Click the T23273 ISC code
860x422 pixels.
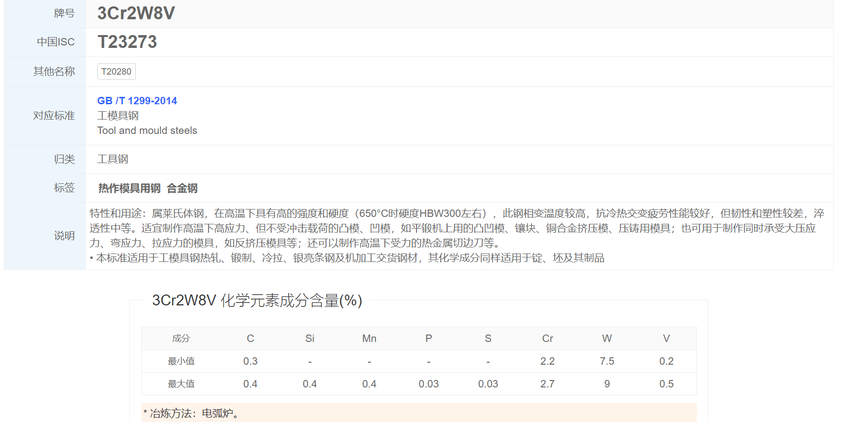pyautogui.click(x=127, y=42)
